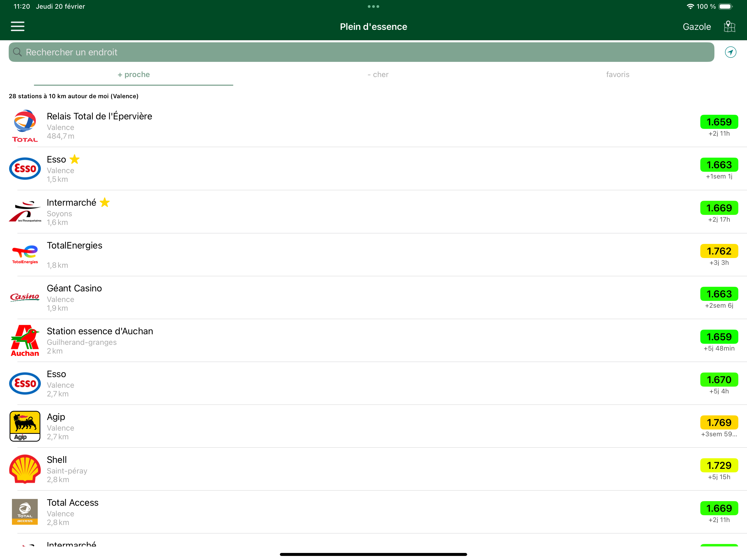Open Shell Saint-péray station

tap(373, 469)
